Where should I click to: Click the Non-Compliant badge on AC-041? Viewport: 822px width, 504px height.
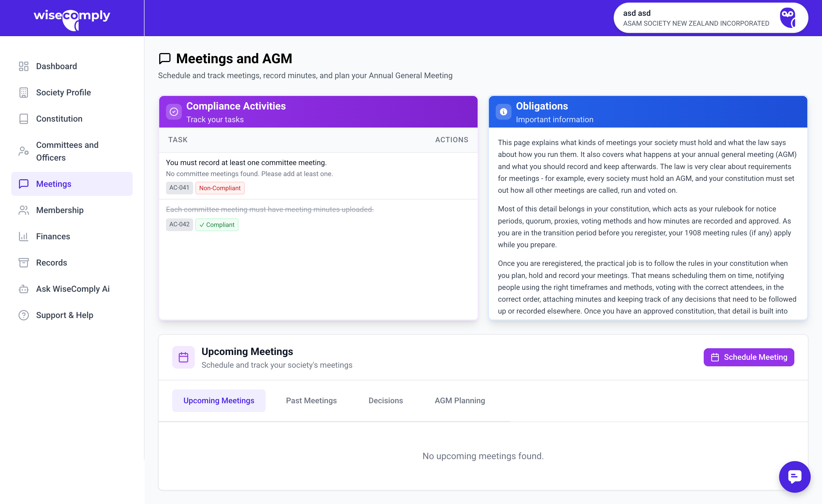click(220, 188)
